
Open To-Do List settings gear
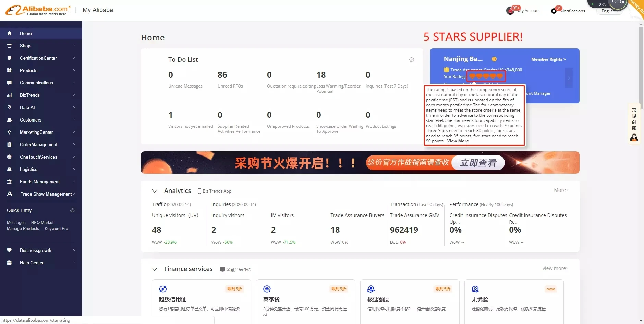click(412, 60)
